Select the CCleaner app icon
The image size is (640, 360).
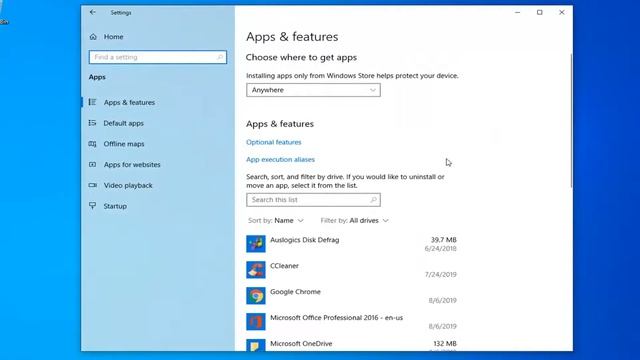[x=256, y=270]
